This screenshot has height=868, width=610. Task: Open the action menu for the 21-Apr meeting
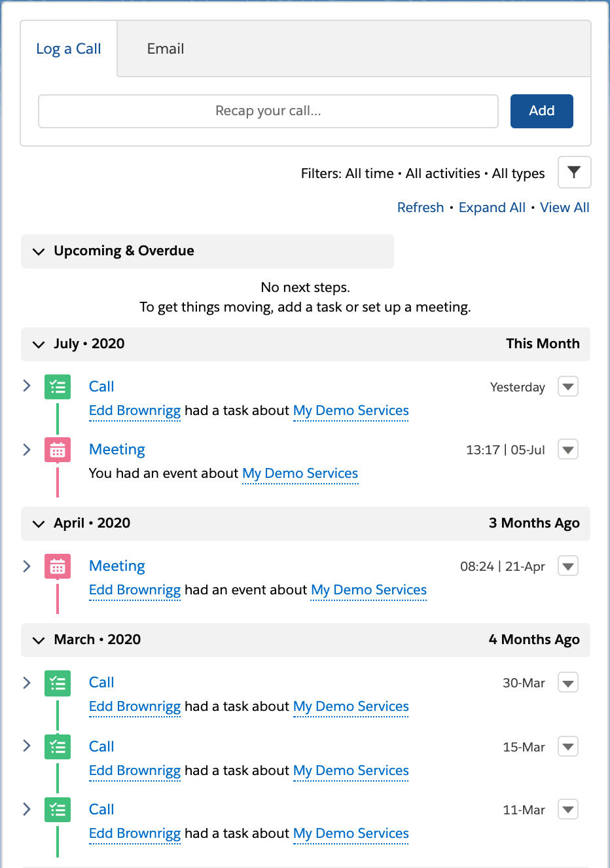tap(568, 566)
